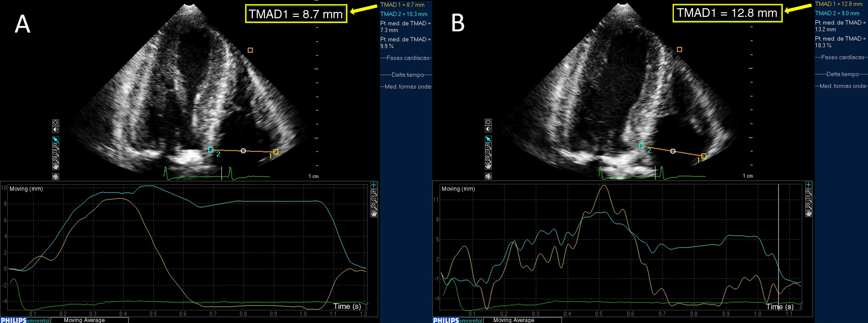Click the white time cursor on panel B graph
Image resolution: width=868 pixels, height=323 pixels.
tap(778, 246)
